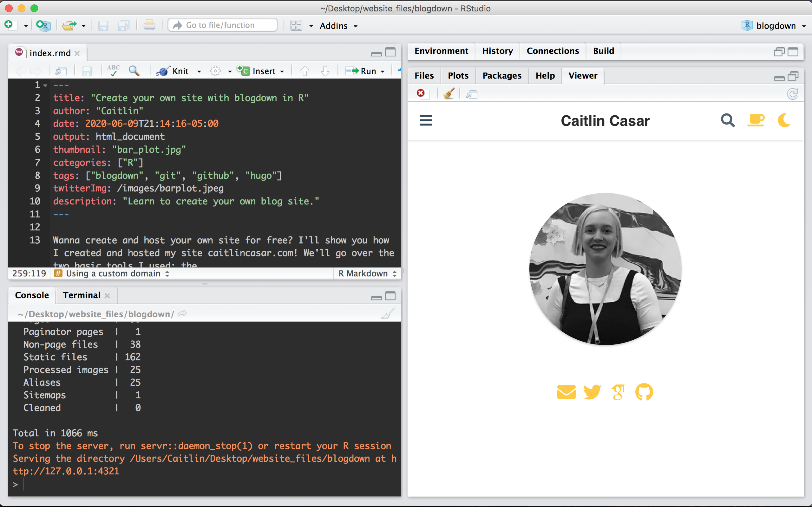Switch to the Packages tab

(x=502, y=75)
